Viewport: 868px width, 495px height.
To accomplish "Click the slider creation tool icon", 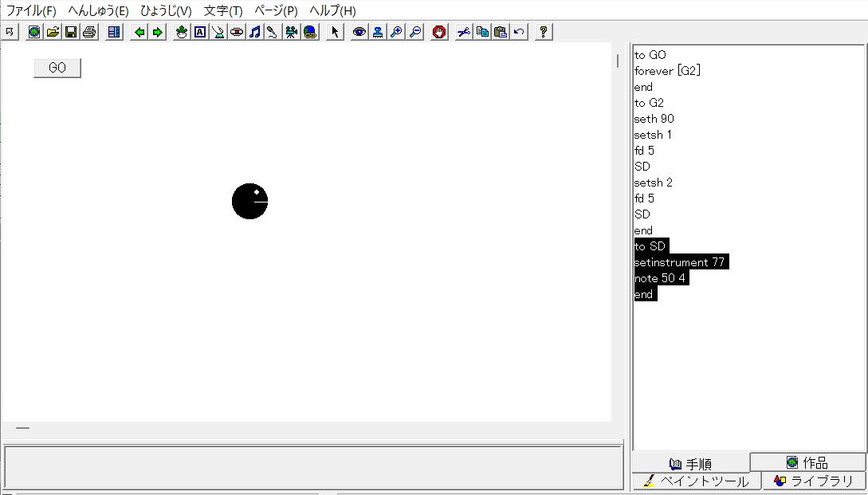I will pos(218,32).
